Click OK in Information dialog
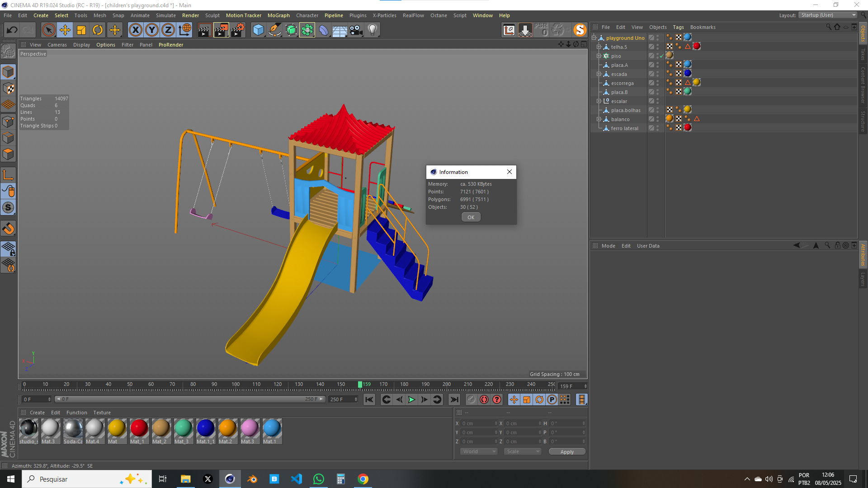Viewport: 868px width, 488px height. [x=471, y=217]
